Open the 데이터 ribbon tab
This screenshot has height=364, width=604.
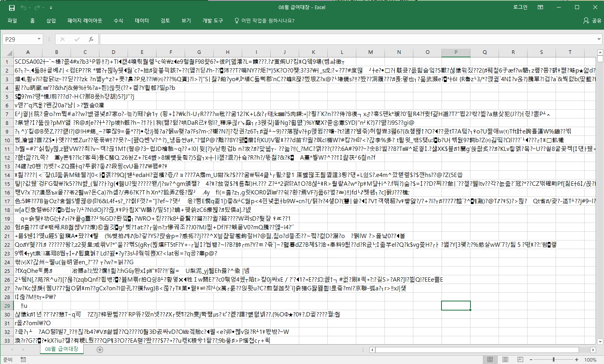pos(141,21)
